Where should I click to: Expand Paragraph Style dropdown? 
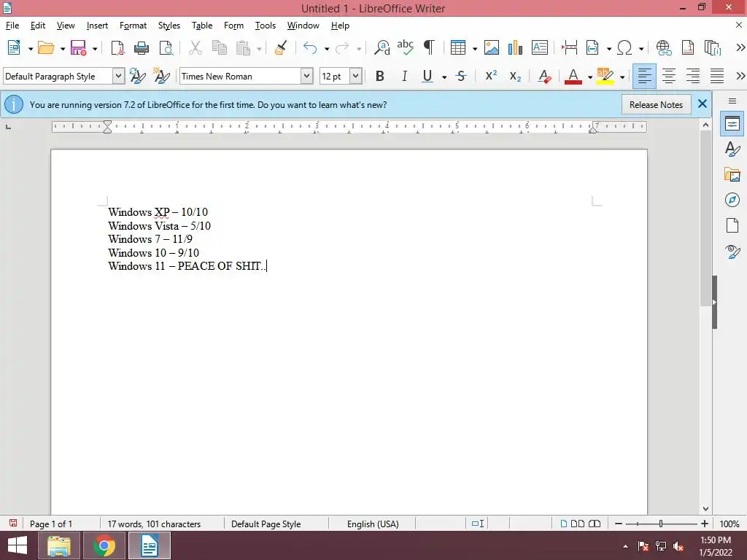pyautogui.click(x=119, y=76)
